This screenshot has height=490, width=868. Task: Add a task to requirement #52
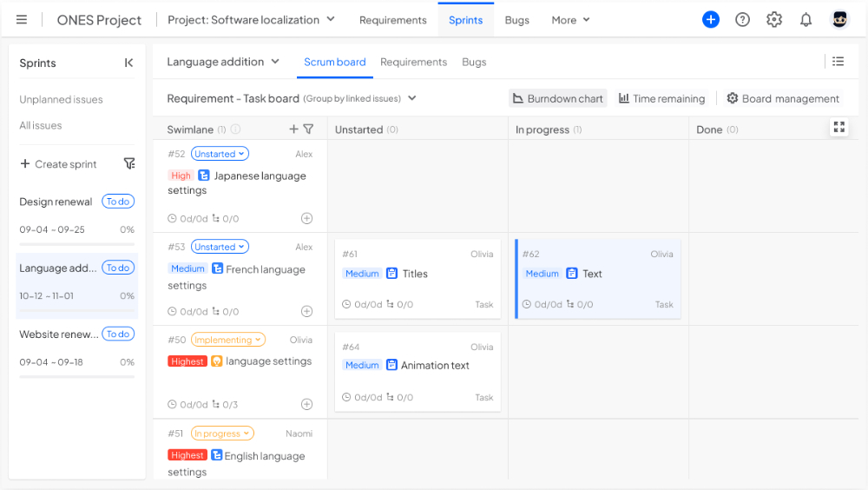(306, 218)
